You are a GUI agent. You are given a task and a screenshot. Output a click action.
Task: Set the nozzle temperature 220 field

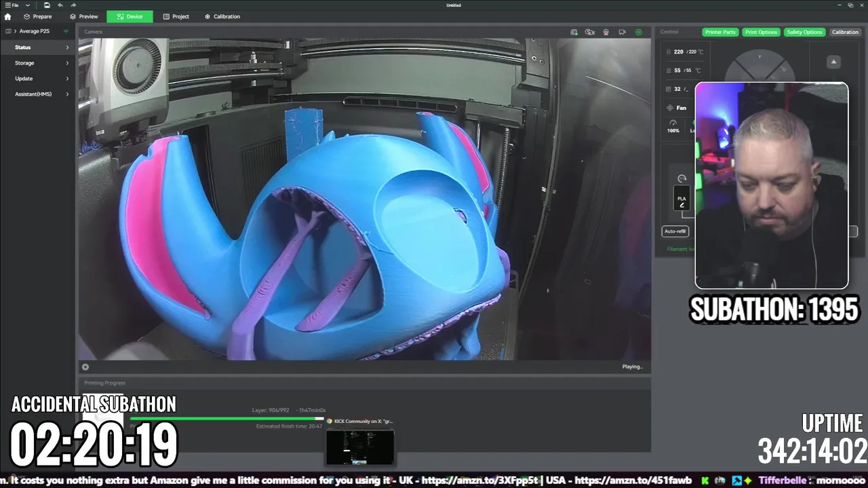click(x=686, y=52)
